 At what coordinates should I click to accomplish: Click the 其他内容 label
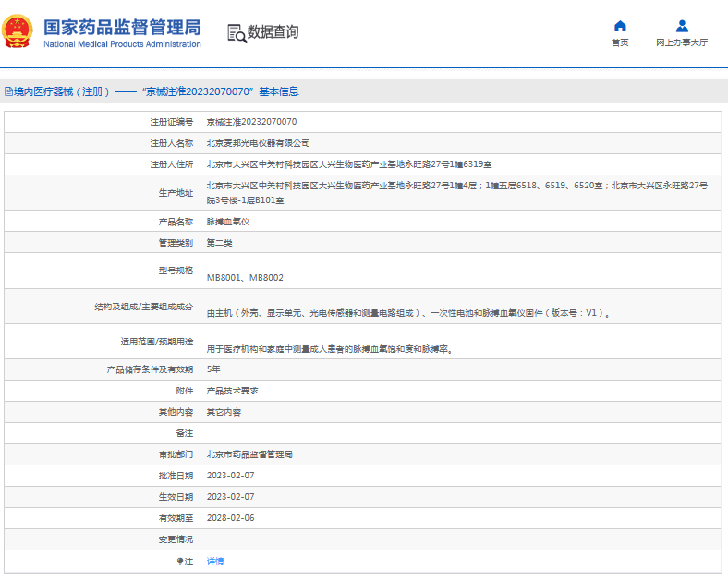click(176, 412)
